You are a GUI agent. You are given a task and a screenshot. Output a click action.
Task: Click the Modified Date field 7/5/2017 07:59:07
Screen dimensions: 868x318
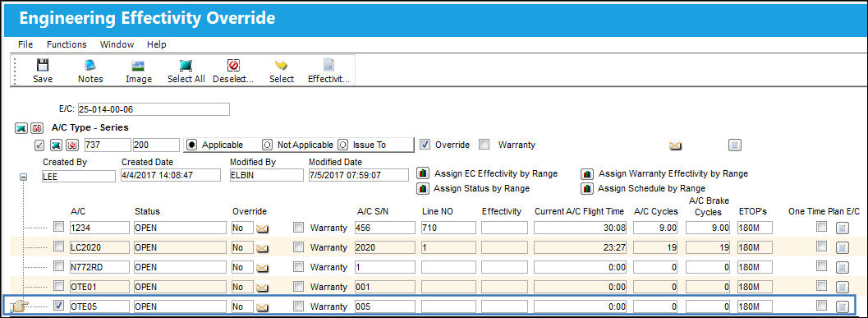[x=358, y=175]
